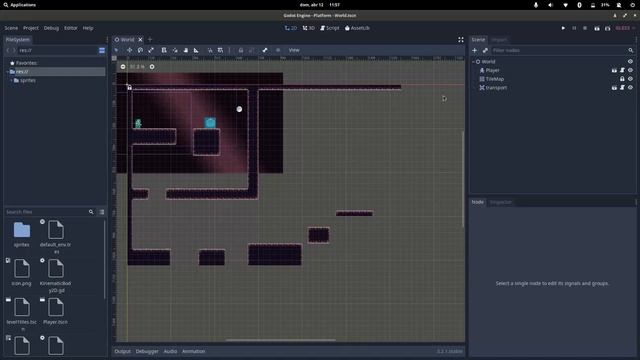Play the edited scene
Viewport: 640px width, 360px height.
[597, 28]
